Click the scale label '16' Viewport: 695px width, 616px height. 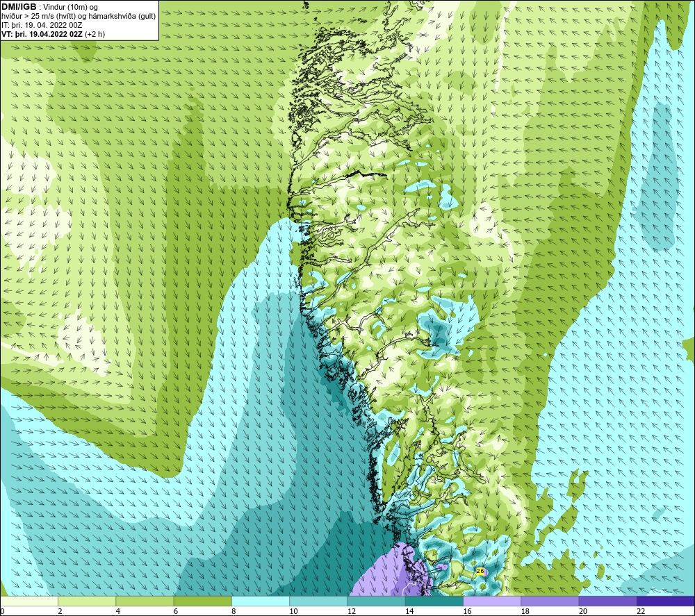(x=467, y=611)
